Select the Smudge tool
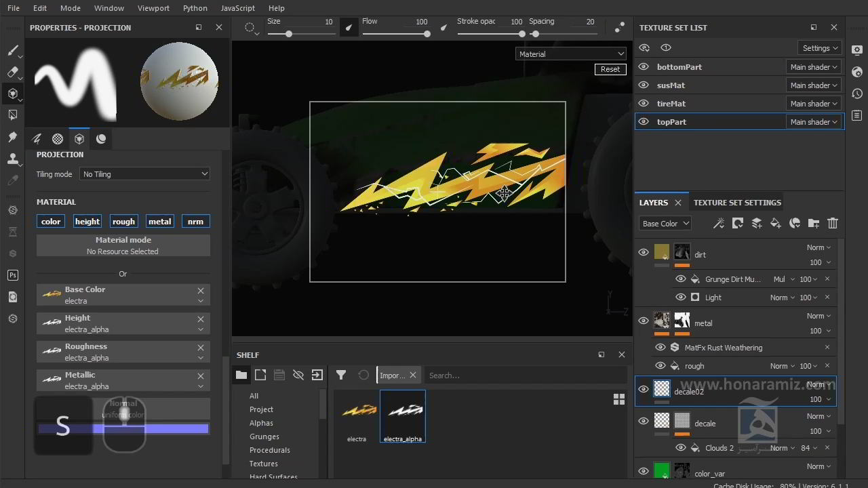The height and width of the screenshot is (488, 868). coord(12,137)
